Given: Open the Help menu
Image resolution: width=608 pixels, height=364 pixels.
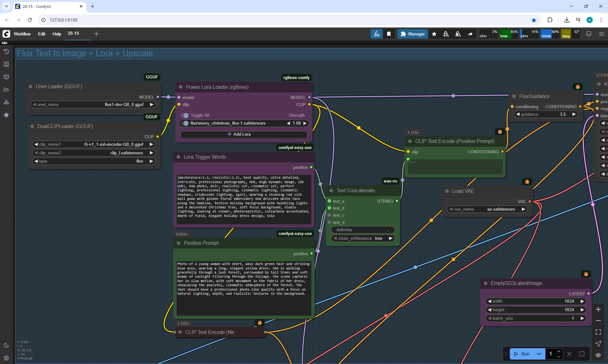Looking at the screenshot, I should (x=57, y=34).
